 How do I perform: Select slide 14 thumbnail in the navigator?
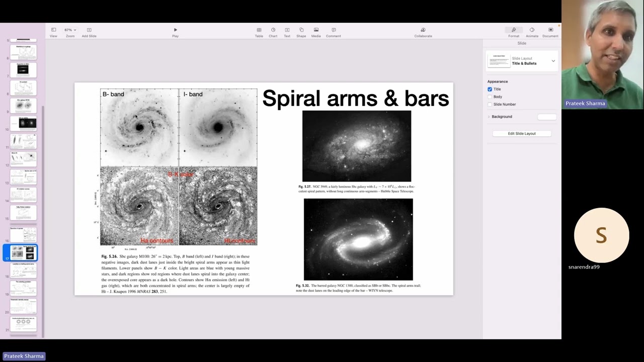tap(24, 195)
